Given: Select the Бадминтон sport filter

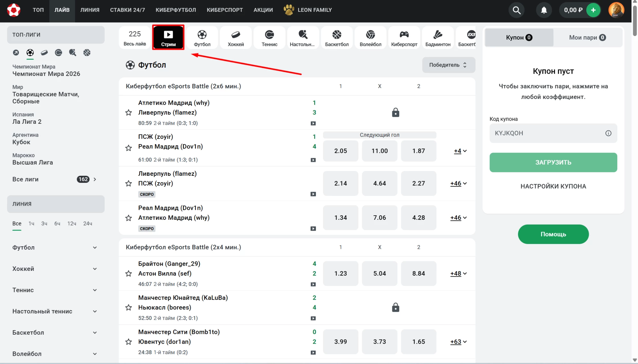Looking at the screenshot, I should tap(438, 38).
